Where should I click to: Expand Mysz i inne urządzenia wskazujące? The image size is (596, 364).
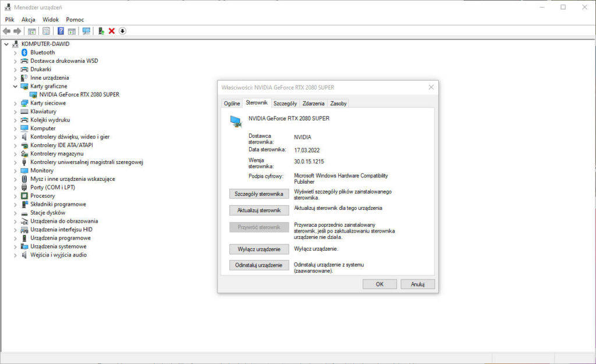click(15, 179)
